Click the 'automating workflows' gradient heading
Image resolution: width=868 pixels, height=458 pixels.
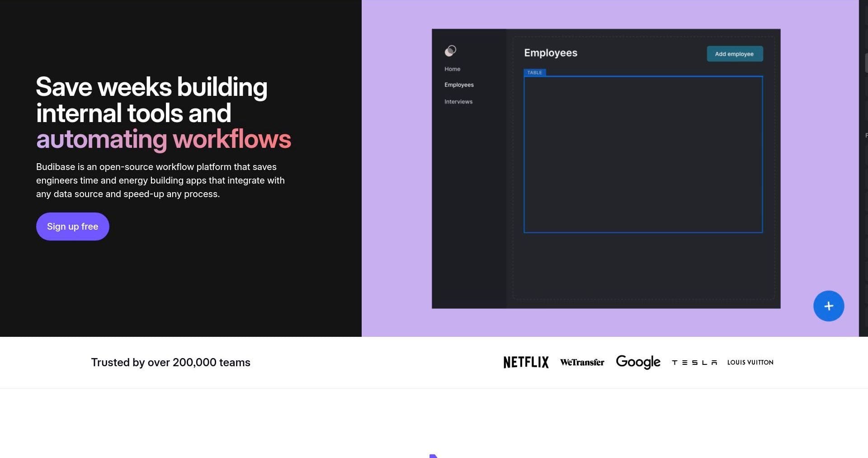tap(164, 139)
